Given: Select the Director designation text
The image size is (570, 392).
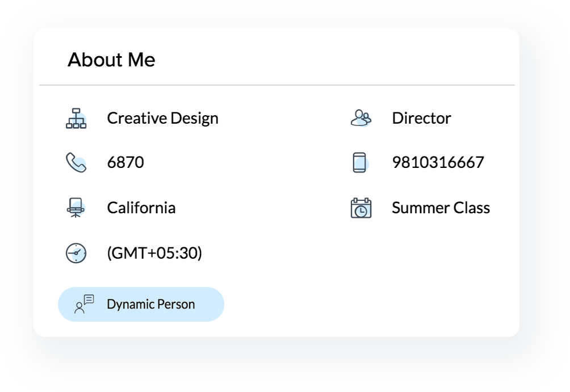Looking at the screenshot, I should tap(421, 119).
